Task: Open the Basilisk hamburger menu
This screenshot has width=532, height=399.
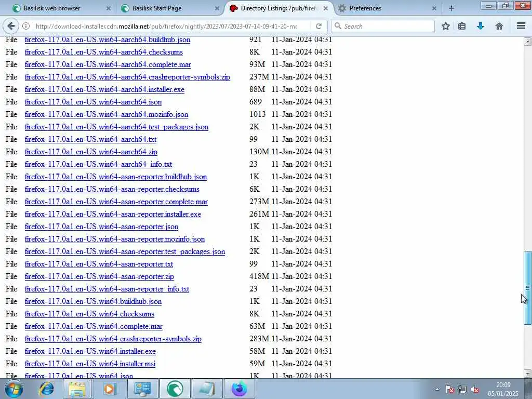Action: click(x=521, y=26)
